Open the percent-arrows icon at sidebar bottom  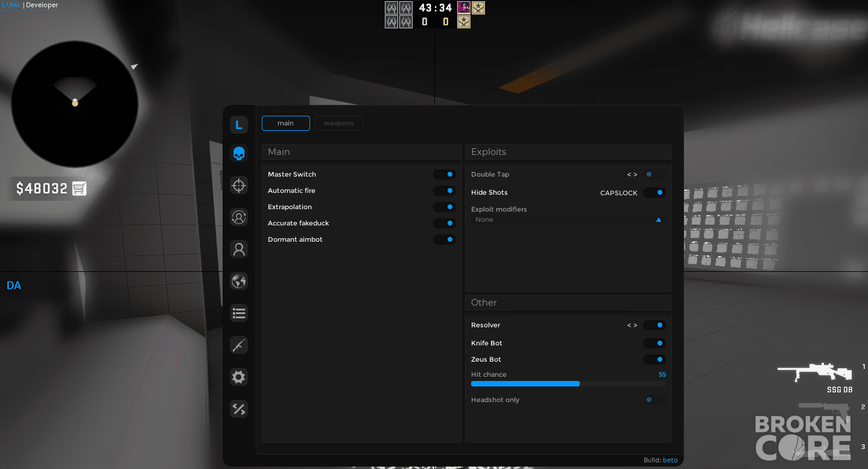point(239,409)
